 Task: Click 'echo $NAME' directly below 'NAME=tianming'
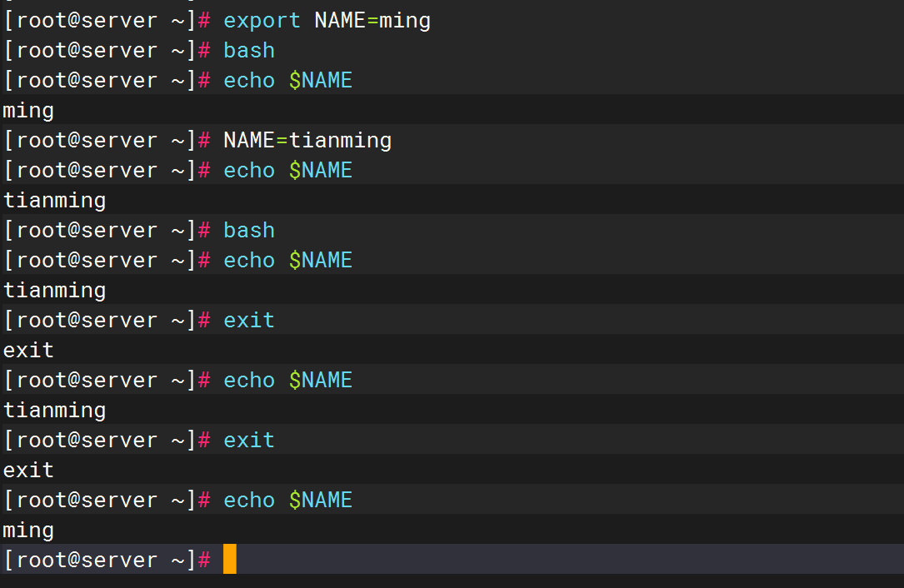tap(287, 170)
